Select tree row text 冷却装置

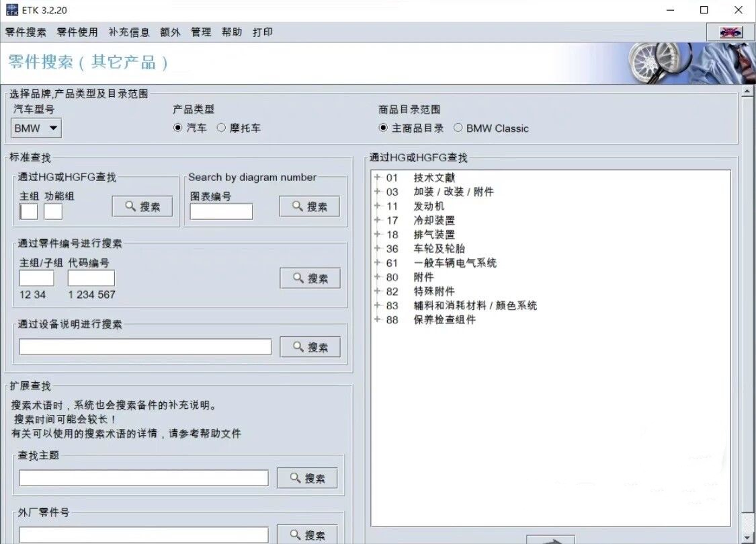click(434, 220)
